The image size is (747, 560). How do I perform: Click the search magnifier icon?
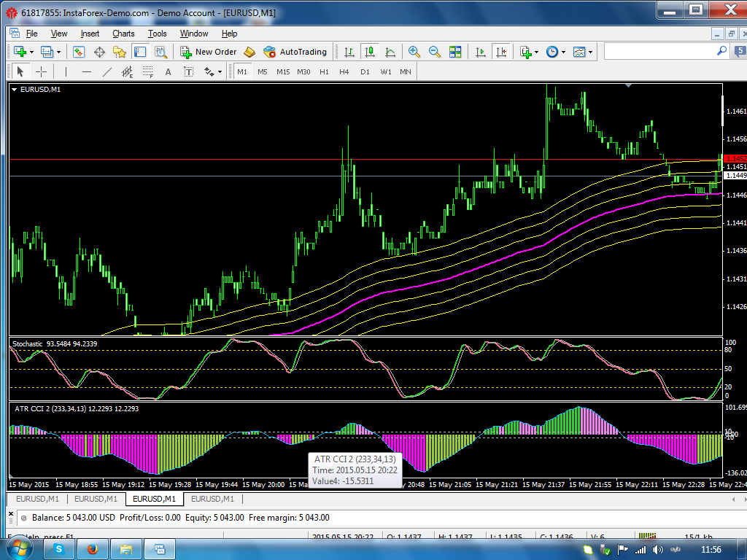(x=721, y=50)
